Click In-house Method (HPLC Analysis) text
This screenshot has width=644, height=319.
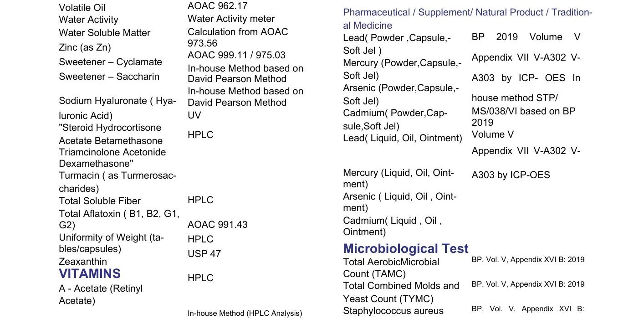(x=245, y=313)
